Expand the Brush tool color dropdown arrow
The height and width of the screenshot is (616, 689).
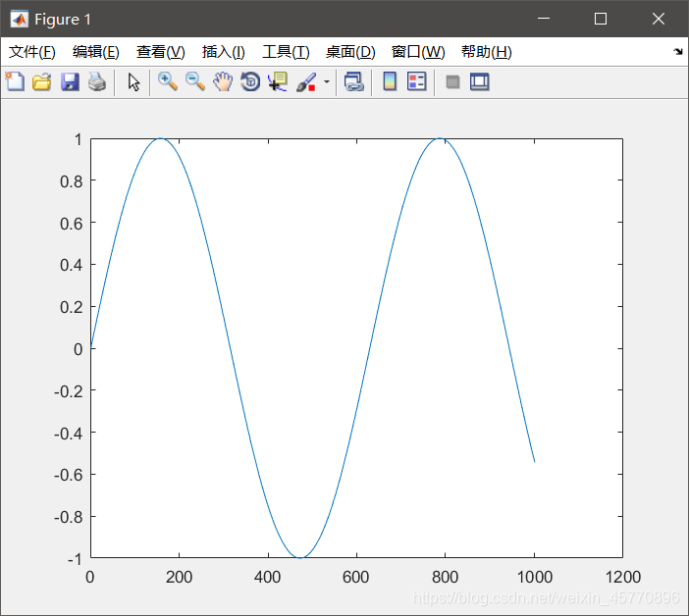click(327, 81)
